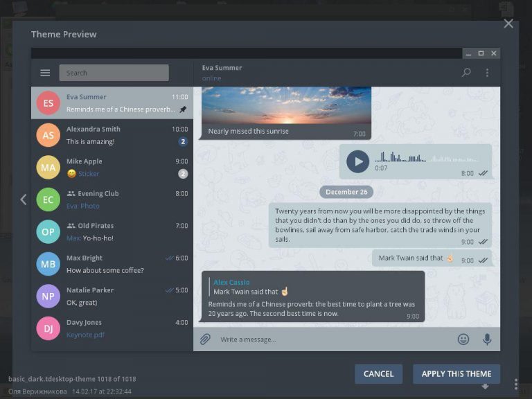Click the EC avatar circle
This screenshot has height=399, width=532.
click(48, 199)
